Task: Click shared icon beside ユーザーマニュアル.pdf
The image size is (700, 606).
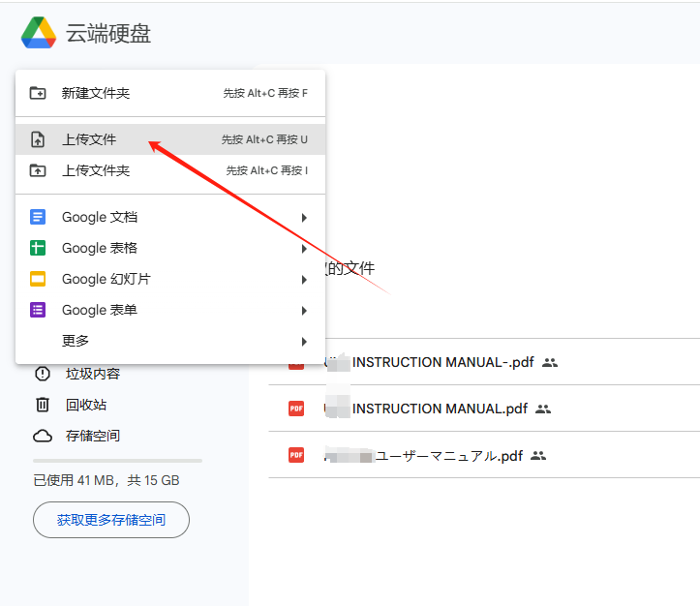Action: [538, 456]
